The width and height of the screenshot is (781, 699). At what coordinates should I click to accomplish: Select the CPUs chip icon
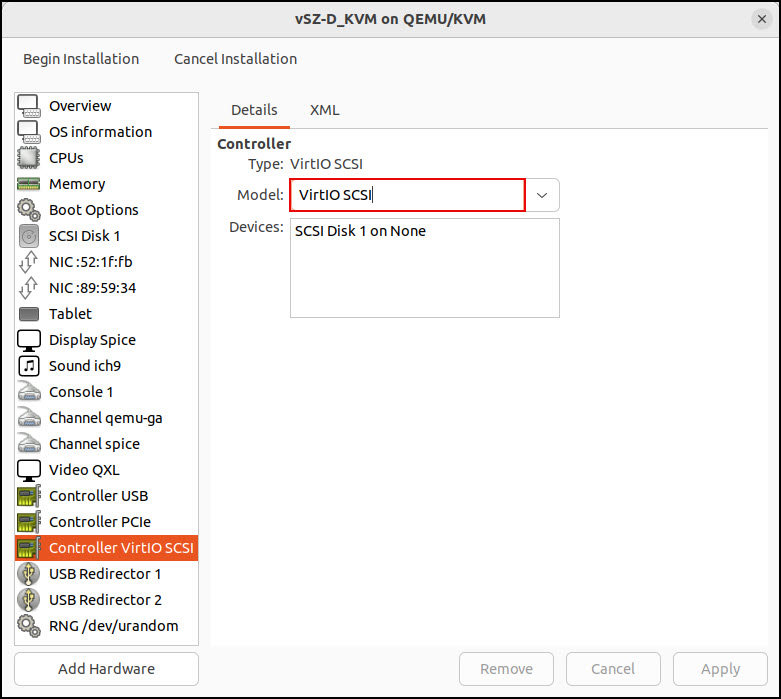point(29,158)
